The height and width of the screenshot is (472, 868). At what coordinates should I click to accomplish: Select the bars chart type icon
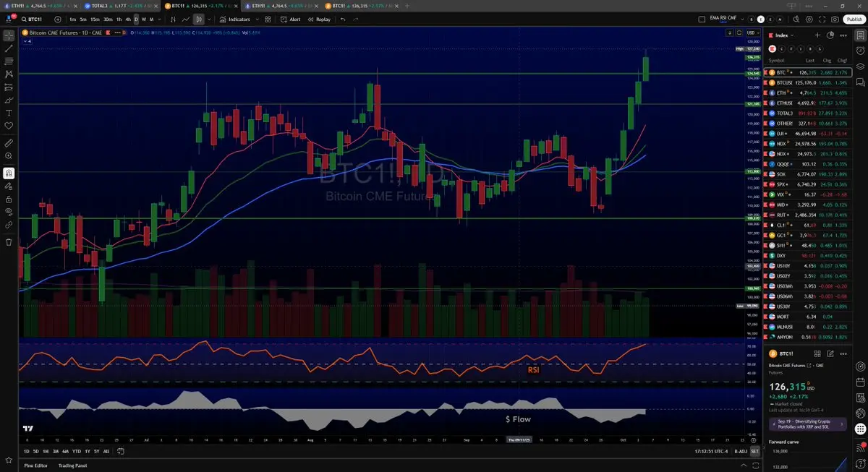pyautogui.click(x=173, y=20)
